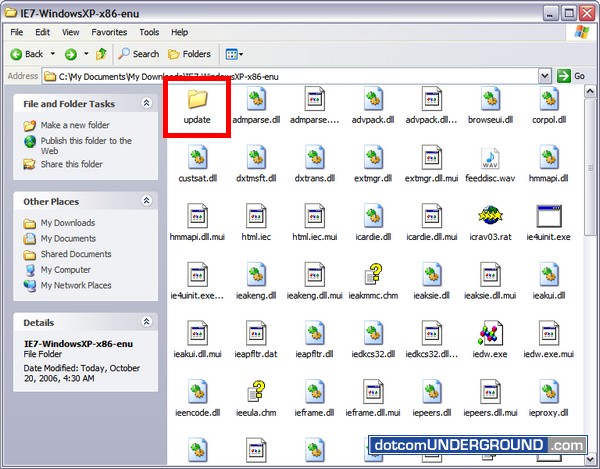600x469 pixels.
Task: Select the advpack.dll file icon
Action: click(373, 99)
